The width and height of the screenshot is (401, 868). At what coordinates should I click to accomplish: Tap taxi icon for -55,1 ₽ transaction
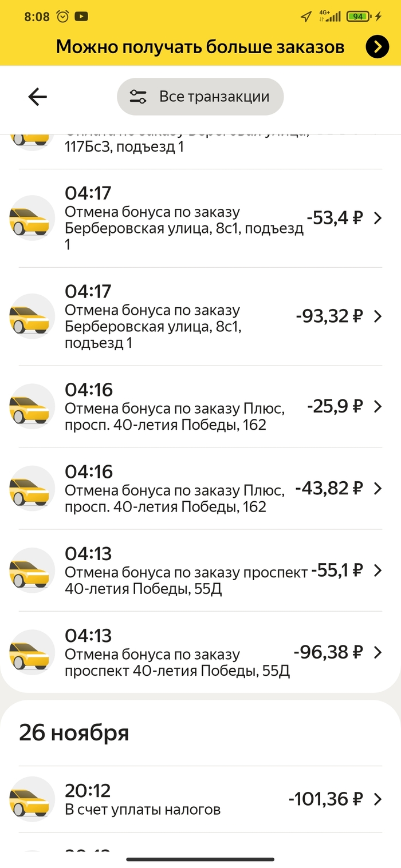click(32, 570)
